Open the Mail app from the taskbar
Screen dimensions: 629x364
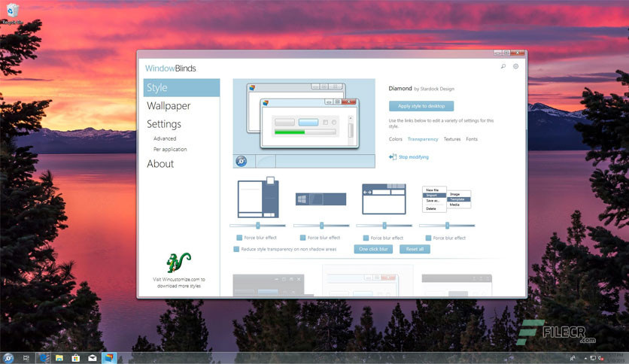(x=93, y=357)
